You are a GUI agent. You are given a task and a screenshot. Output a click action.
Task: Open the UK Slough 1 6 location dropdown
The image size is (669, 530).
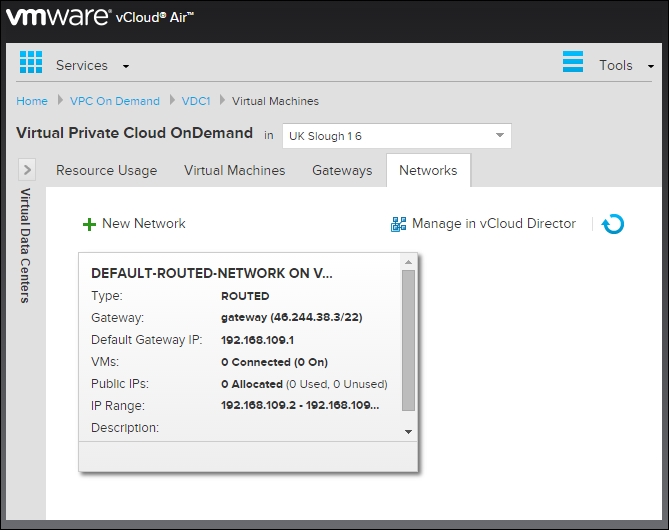[396, 135]
